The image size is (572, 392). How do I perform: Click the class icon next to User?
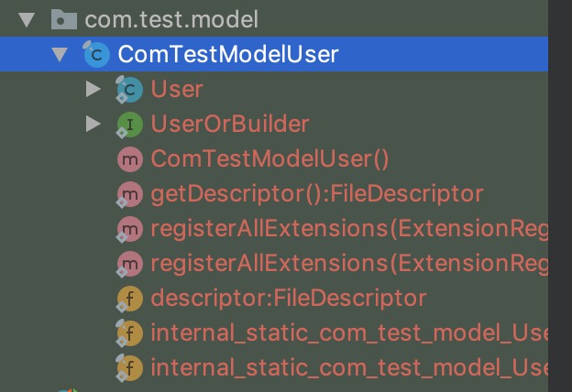pyautogui.click(x=128, y=89)
